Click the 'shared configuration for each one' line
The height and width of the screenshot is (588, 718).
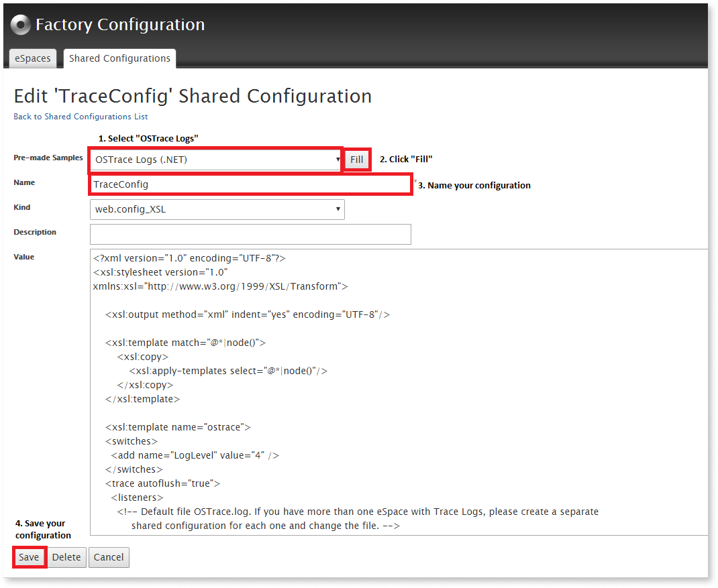pos(266,526)
